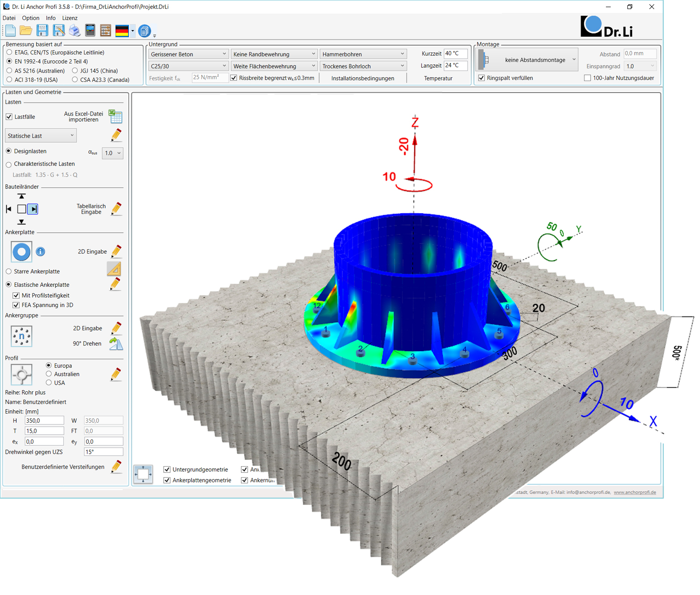Viewport: 700px width, 595px height.
Task: Click the pencil icon in the Profil section
Action: (x=116, y=374)
